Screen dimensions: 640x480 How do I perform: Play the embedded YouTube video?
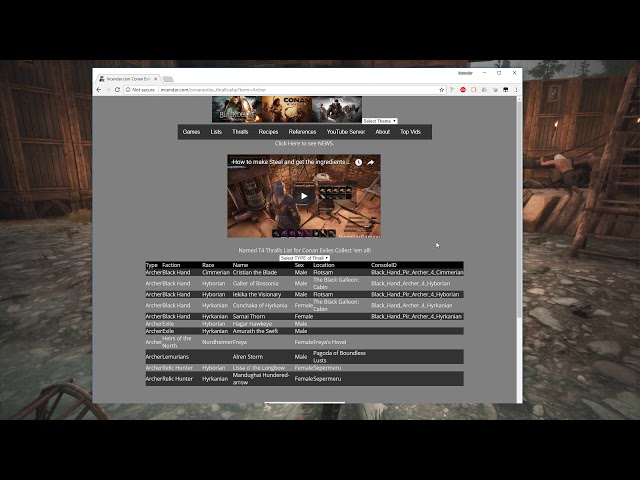pos(303,195)
